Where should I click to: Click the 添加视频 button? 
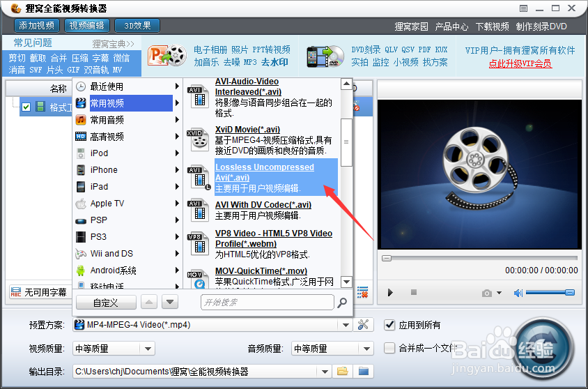click(x=37, y=26)
